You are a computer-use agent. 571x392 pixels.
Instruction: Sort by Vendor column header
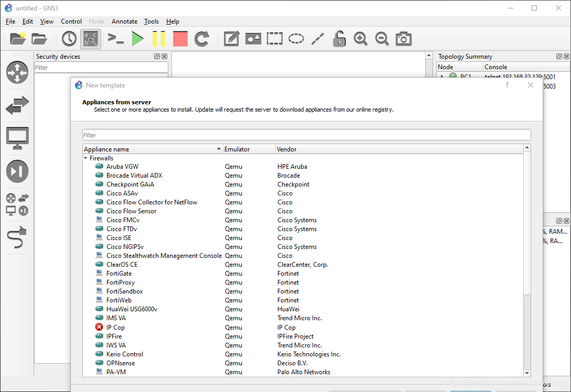[x=399, y=149]
